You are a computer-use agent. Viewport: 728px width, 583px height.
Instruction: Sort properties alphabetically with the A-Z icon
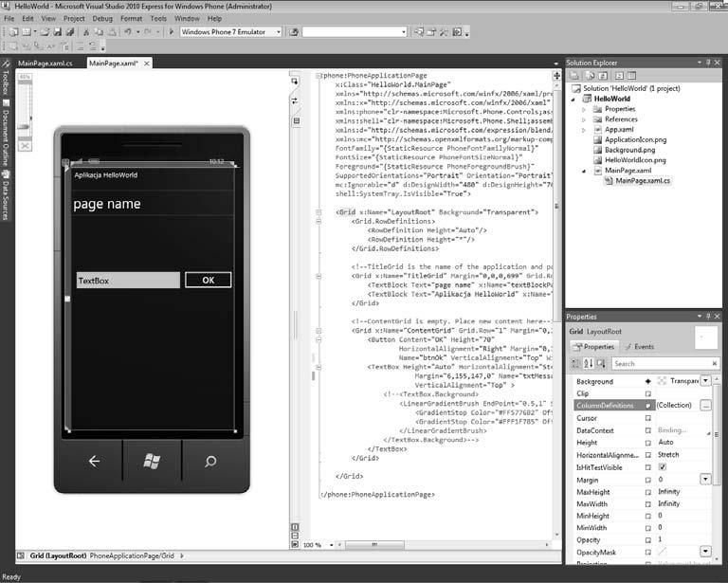click(589, 363)
